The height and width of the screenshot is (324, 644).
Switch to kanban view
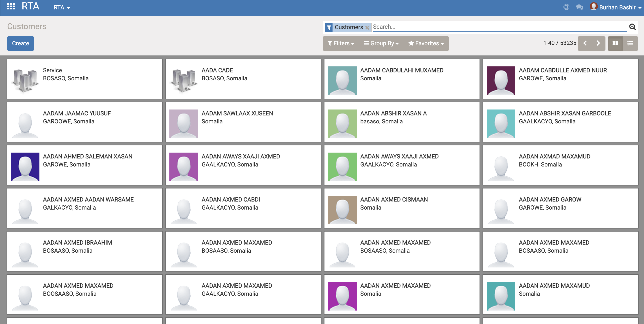[x=615, y=43]
